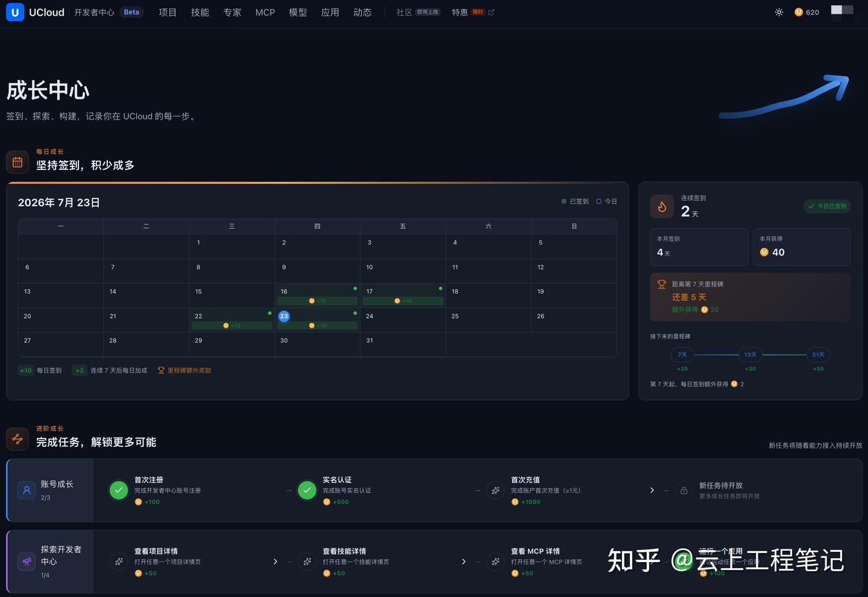Click the 账号成长 2/3 progress label
The image size is (868, 597).
click(x=46, y=498)
